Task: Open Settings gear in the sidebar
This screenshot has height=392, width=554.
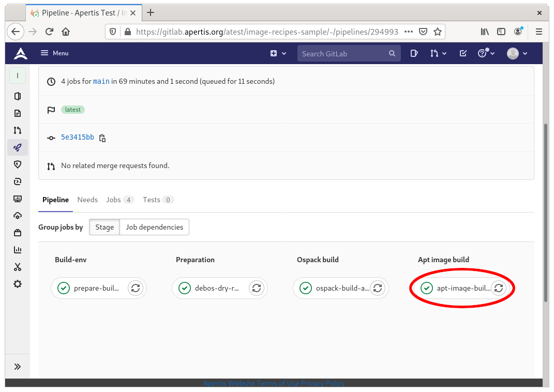Action: 17,284
